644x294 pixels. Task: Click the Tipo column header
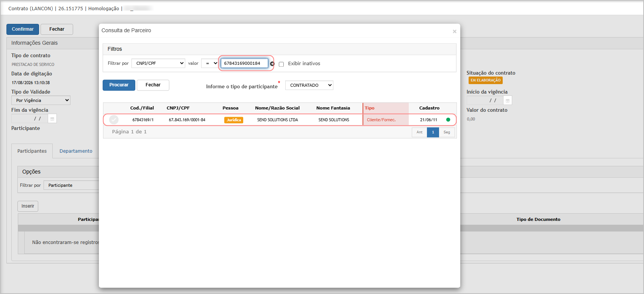click(370, 108)
